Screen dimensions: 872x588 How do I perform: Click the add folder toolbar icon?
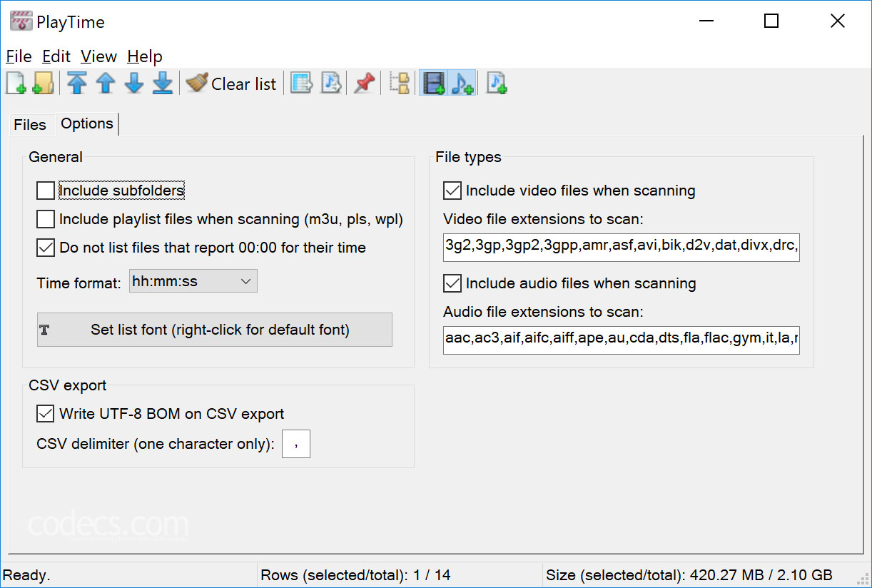point(43,83)
